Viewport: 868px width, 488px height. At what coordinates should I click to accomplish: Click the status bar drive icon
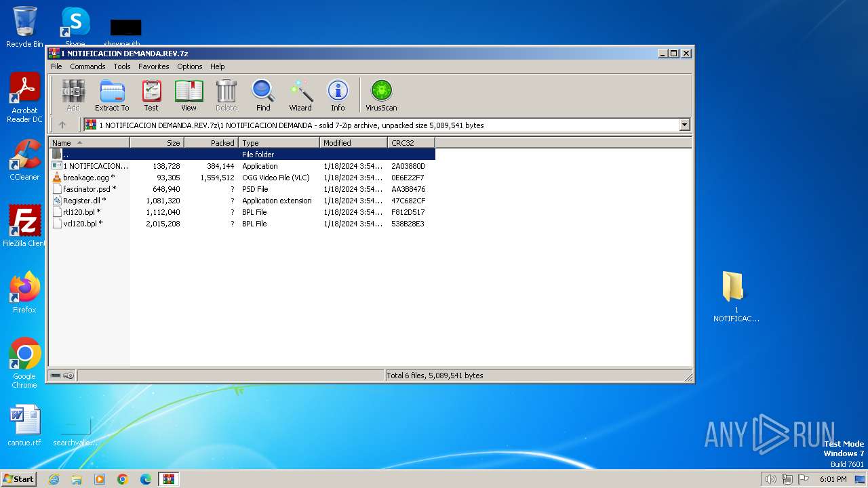coord(56,375)
